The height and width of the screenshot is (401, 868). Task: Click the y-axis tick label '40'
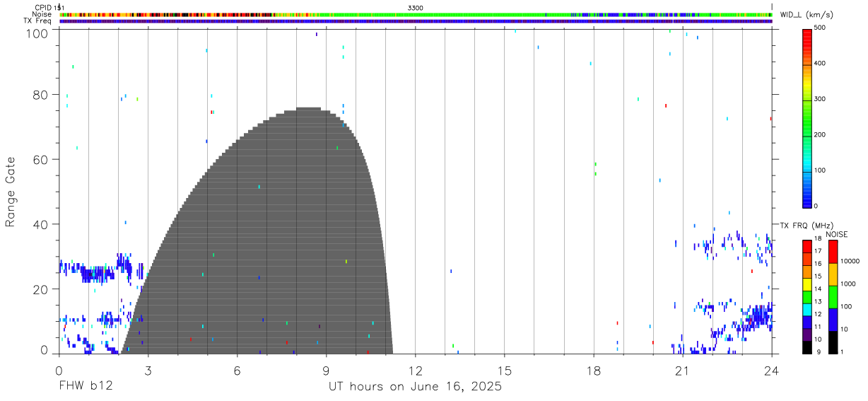(x=41, y=224)
